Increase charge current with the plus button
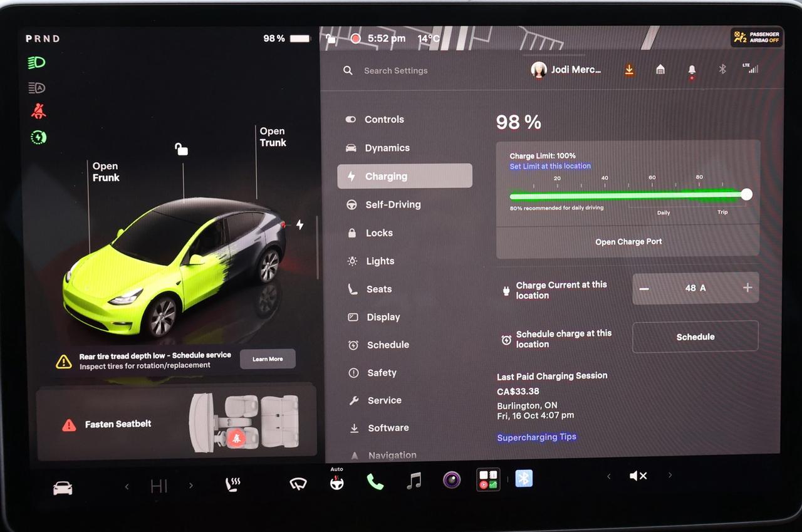This screenshot has height=532, width=802. pos(747,288)
